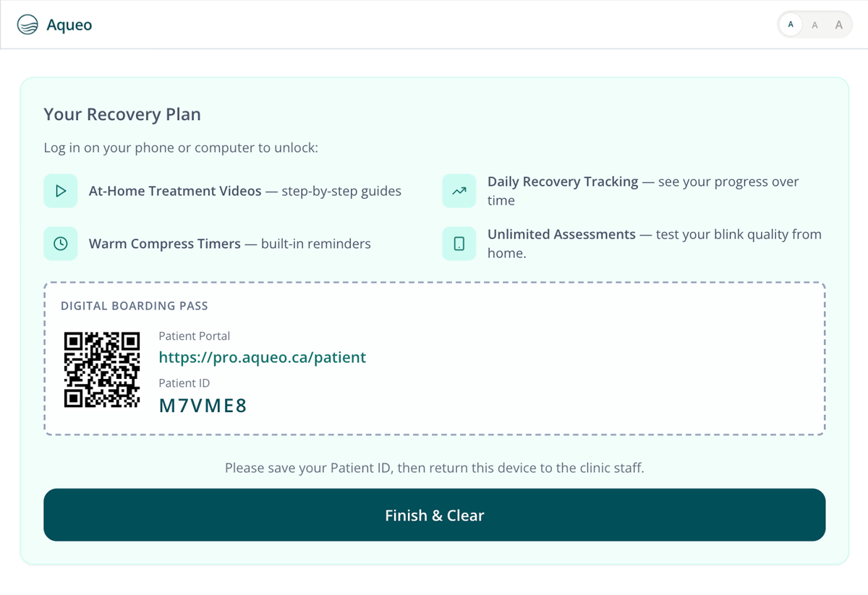This screenshot has width=868, height=595.
Task: Open the pro.aqueo.ca/patient portal link
Action: point(263,357)
